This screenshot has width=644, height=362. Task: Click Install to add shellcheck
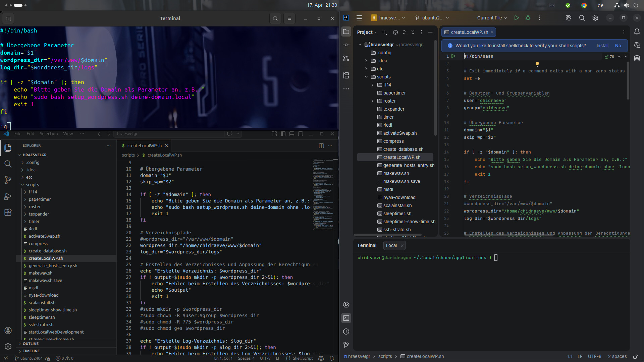(x=602, y=46)
